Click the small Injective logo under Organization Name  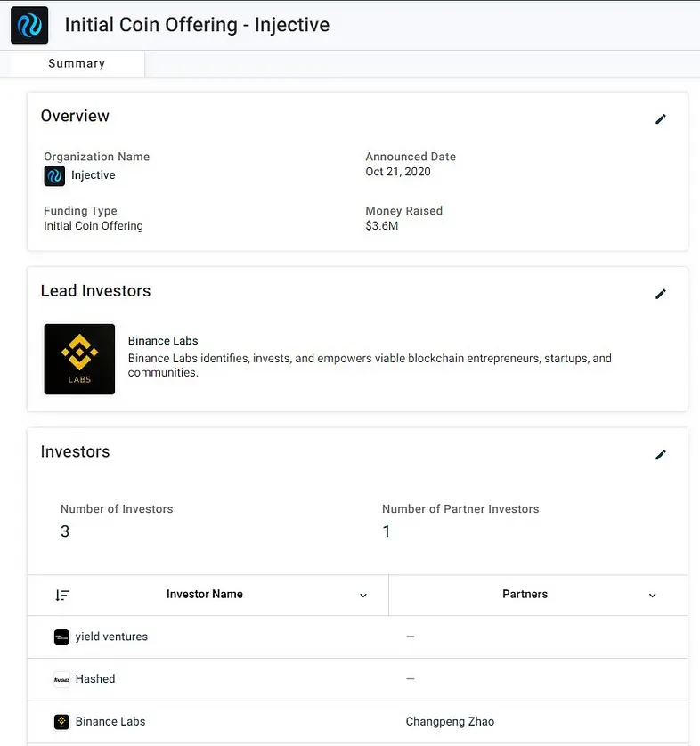coord(54,176)
